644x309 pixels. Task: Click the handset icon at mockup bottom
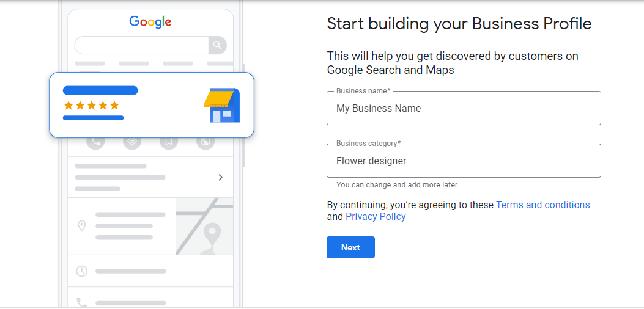[82, 303]
